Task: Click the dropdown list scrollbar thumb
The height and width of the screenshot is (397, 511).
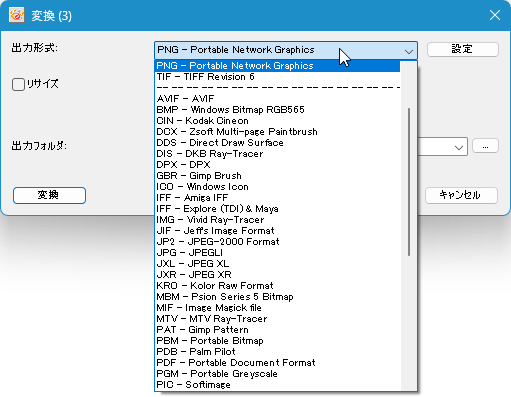Action: 409,182
